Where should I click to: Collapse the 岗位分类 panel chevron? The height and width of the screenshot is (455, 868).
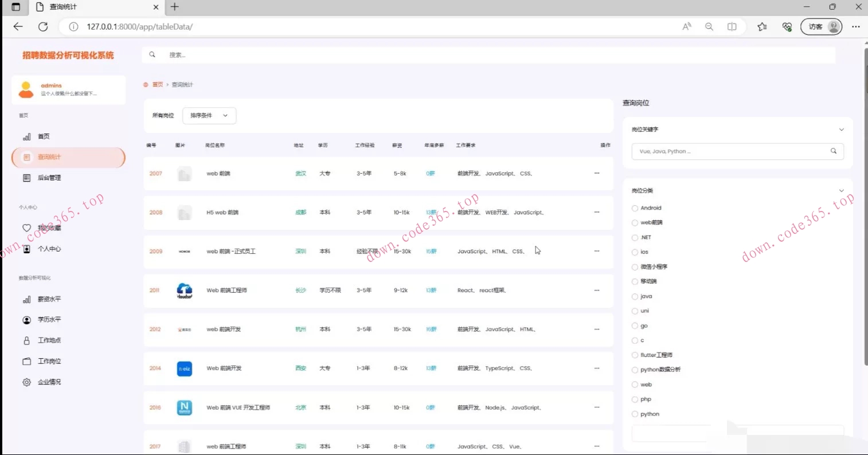841,191
